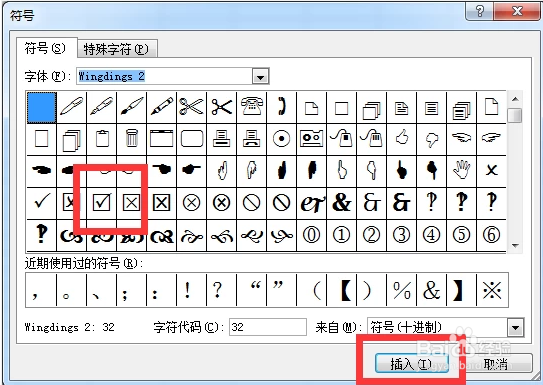The height and width of the screenshot is (385, 543).
Task: Select the circled digit 2 symbol
Action: click(x=372, y=235)
